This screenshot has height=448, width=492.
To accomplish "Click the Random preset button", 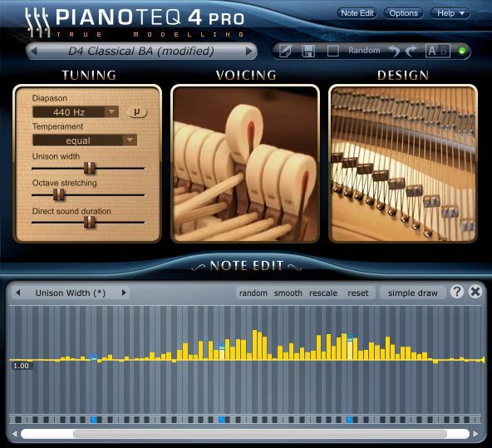I will tap(364, 51).
